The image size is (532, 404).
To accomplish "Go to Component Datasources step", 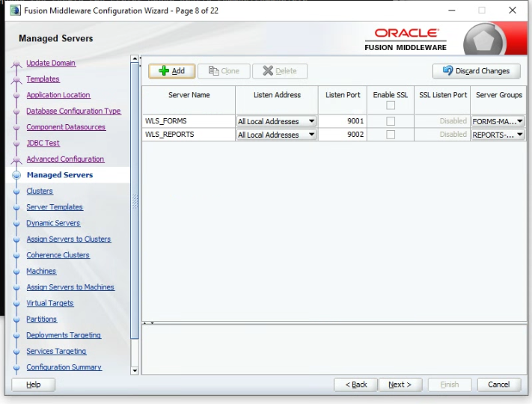I will (66, 127).
